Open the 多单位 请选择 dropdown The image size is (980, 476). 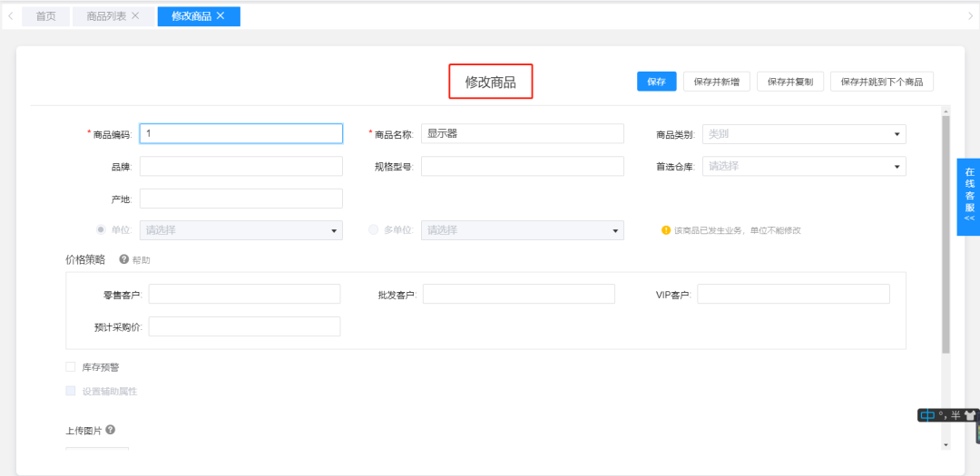pos(523,230)
